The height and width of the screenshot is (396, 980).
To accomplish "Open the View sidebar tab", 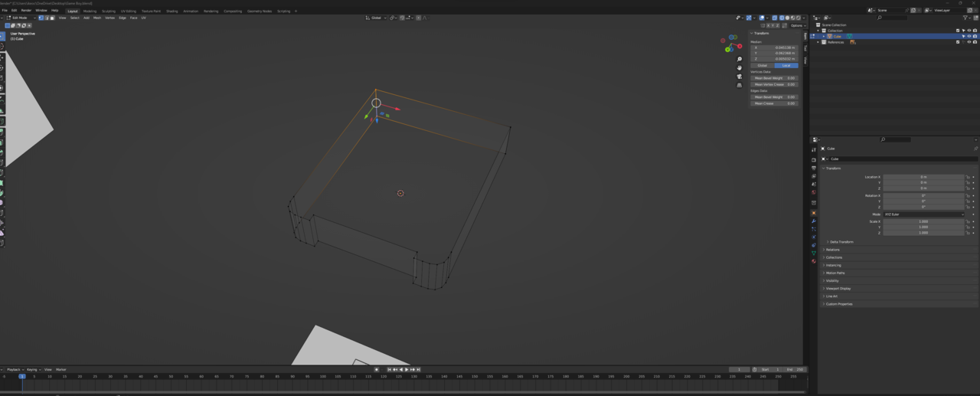I will coord(805,61).
